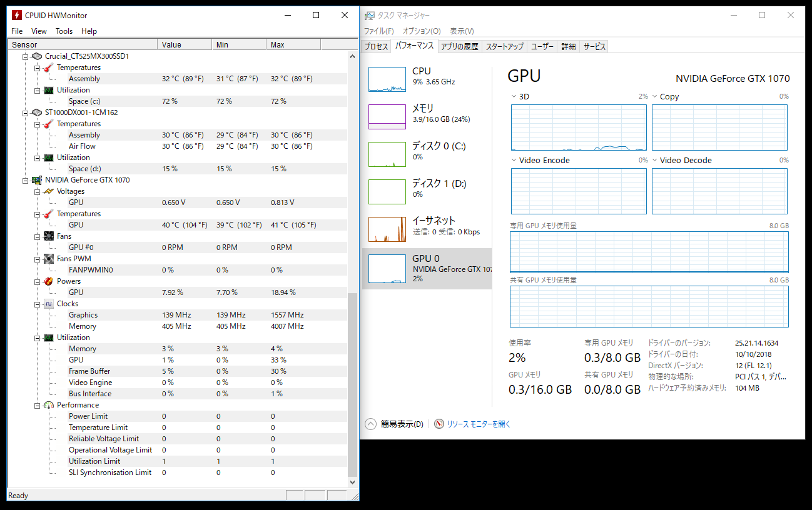Click the Clocks waveform icon

pos(48,304)
